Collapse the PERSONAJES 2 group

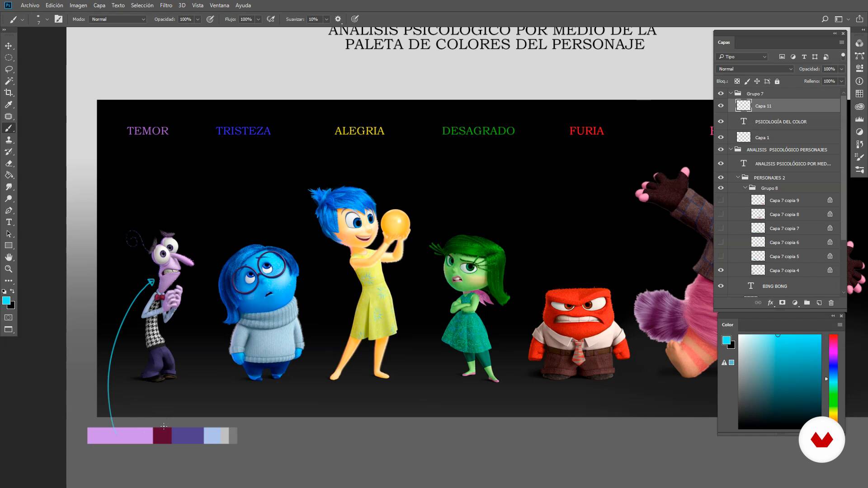pos(738,178)
